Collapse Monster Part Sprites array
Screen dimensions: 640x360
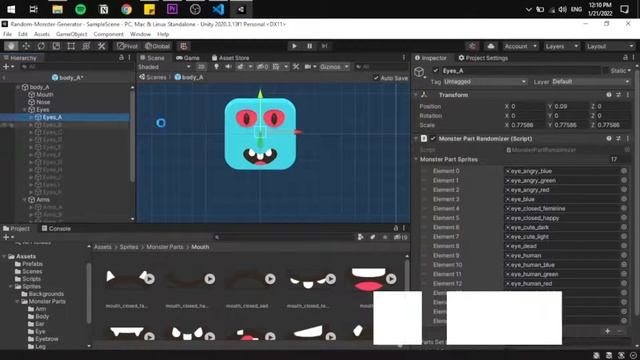[416, 160]
